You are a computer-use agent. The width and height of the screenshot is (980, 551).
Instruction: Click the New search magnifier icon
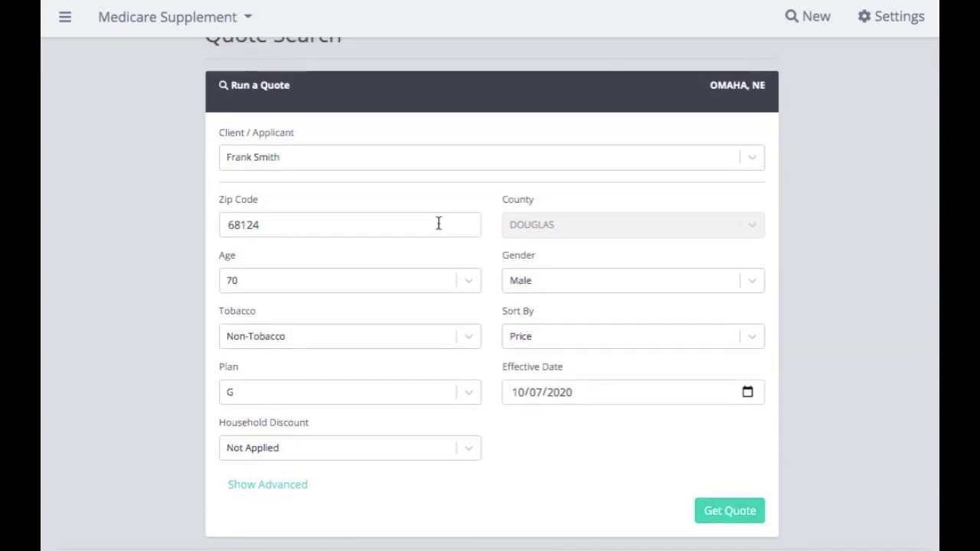click(x=792, y=16)
